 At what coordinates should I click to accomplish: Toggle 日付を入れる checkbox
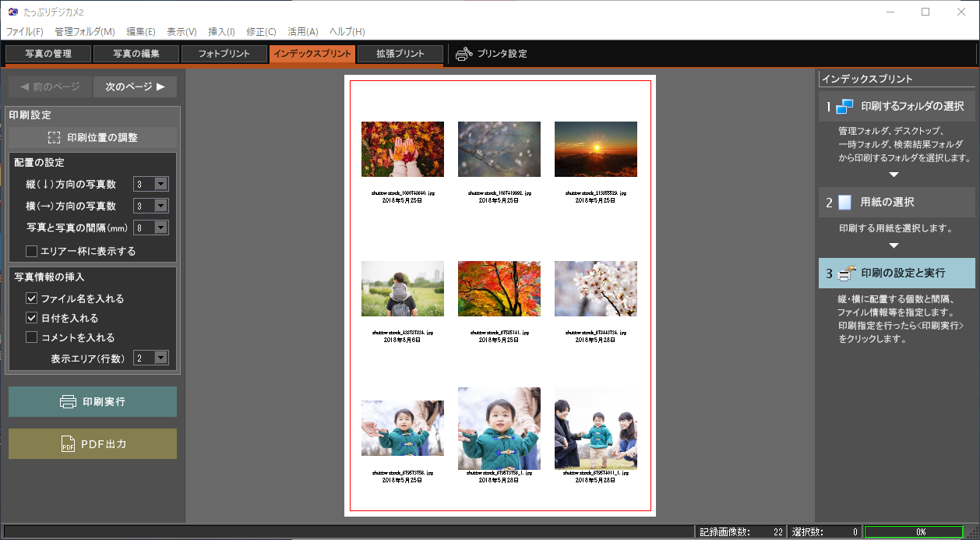(32, 318)
